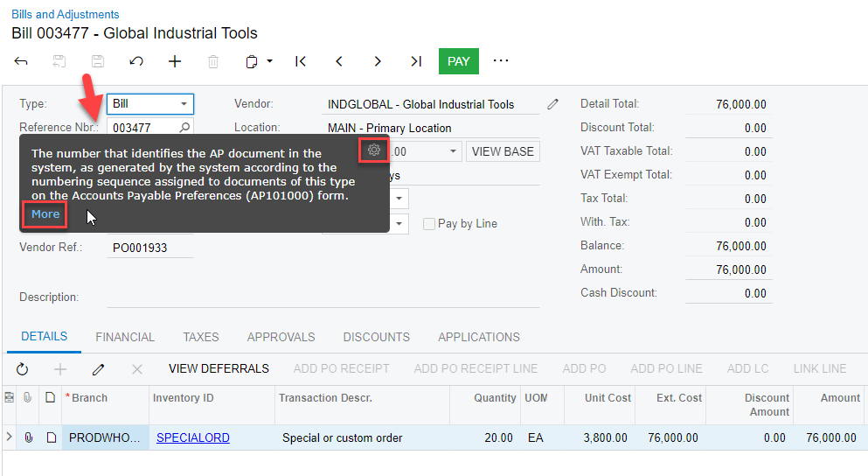Switch to the DISCOUNTS tab
Image resolution: width=868 pixels, height=476 pixels.
[x=377, y=337]
